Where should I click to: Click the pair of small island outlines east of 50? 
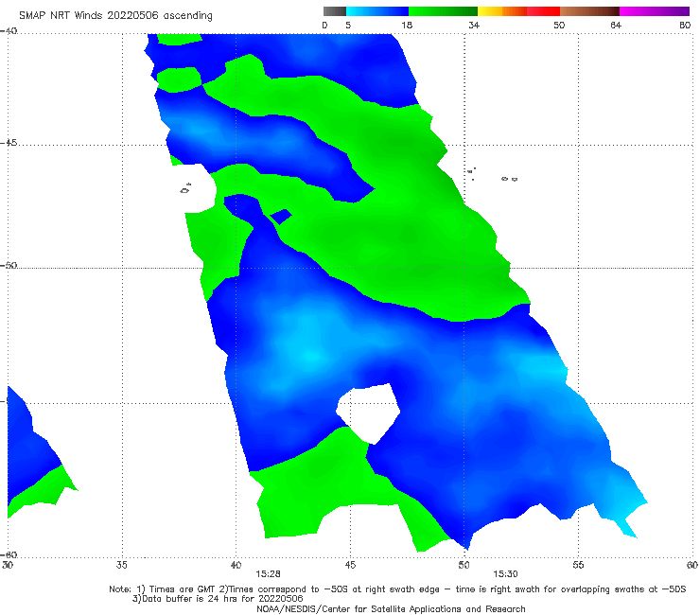(x=509, y=179)
